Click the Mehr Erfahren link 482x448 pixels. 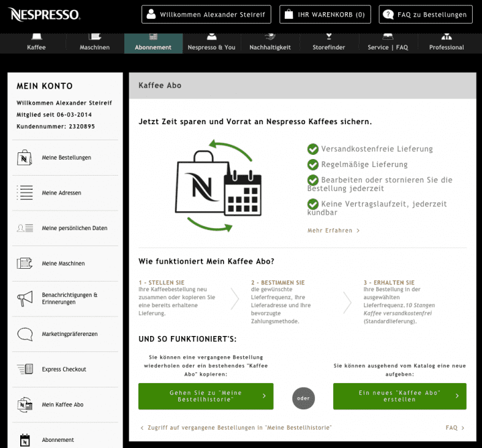pyautogui.click(x=334, y=231)
